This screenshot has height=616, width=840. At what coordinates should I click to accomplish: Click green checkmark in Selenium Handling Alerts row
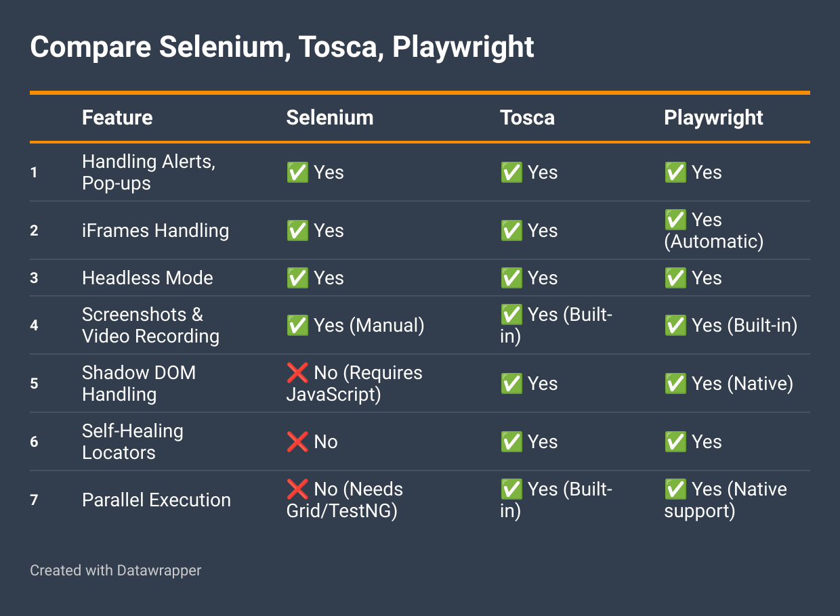point(297,173)
